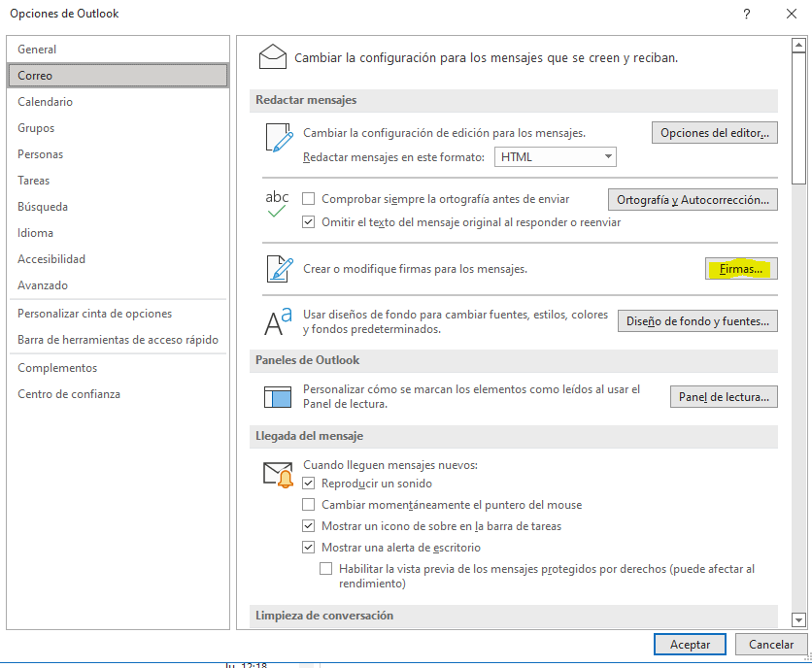
Task: Click the Paneles de Outlook section header
Action: [x=513, y=360]
